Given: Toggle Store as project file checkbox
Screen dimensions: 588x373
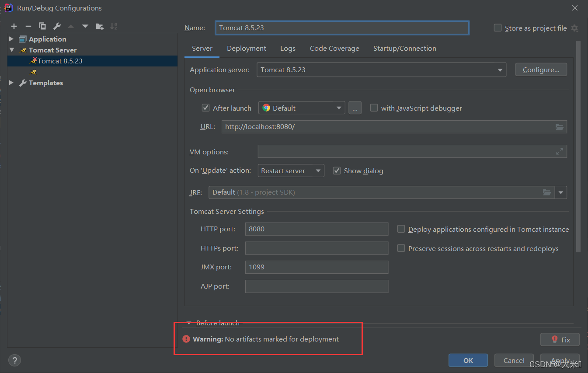Looking at the screenshot, I should click(x=498, y=28).
